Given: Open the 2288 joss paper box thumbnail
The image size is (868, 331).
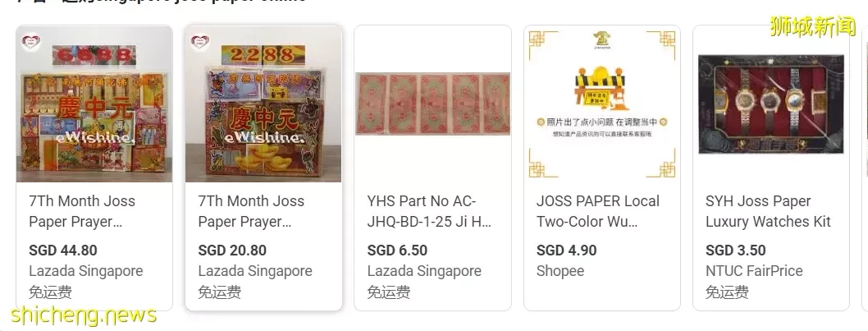Looking at the screenshot, I should click(263, 103).
